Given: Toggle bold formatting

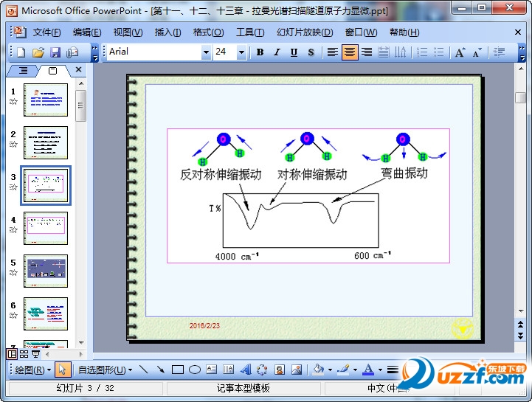Looking at the screenshot, I should pos(260,52).
